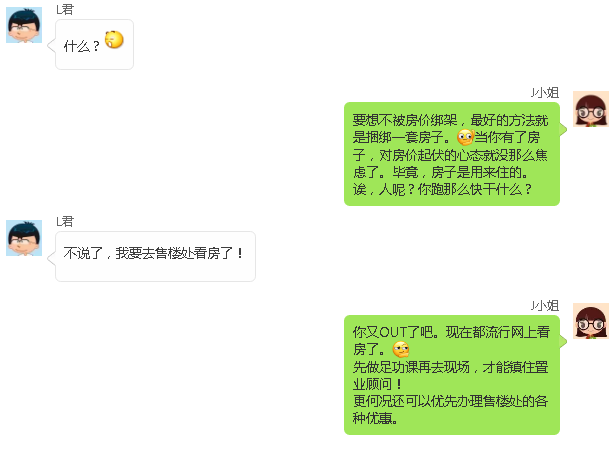This screenshot has width=611, height=450.
Task: Click the L君 name label above 什么？
Action: pyautogui.click(x=65, y=9)
